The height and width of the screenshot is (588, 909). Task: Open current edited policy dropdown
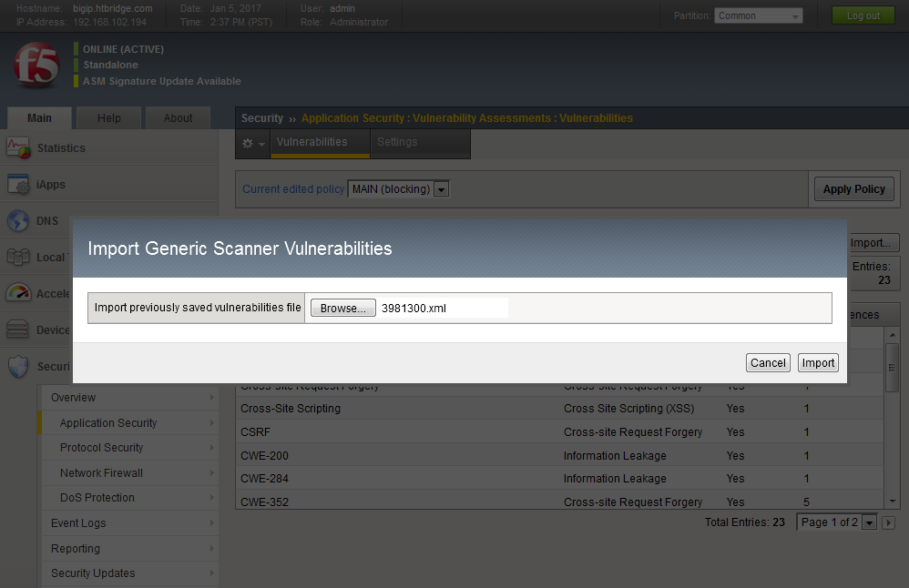pyautogui.click(x=442, y=189)
